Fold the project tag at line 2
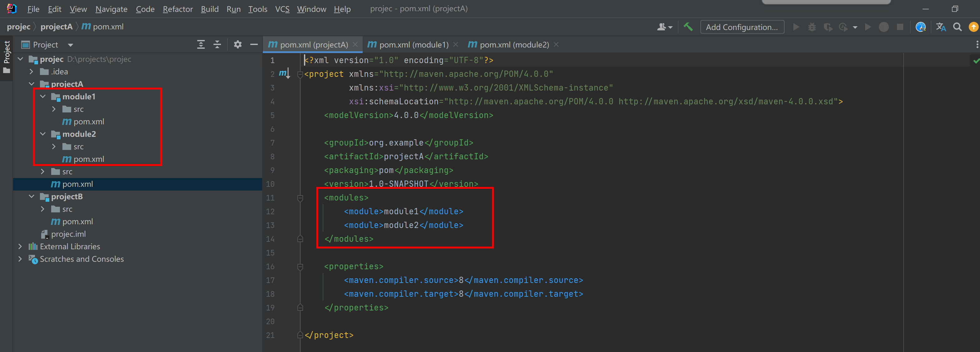Image resolution: width=980 pixels, height=352 pixels. pyautogui.click(x=300, y=74)
